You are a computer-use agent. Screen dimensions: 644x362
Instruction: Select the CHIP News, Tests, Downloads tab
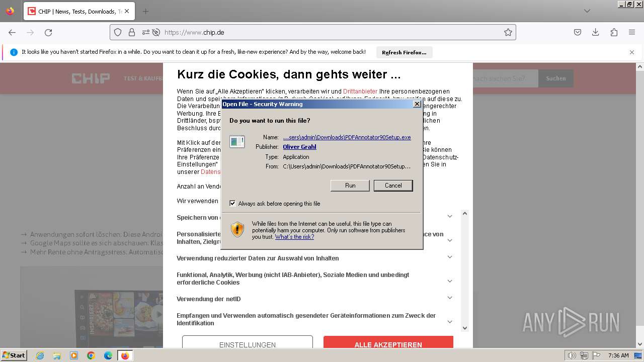(79, 11)
